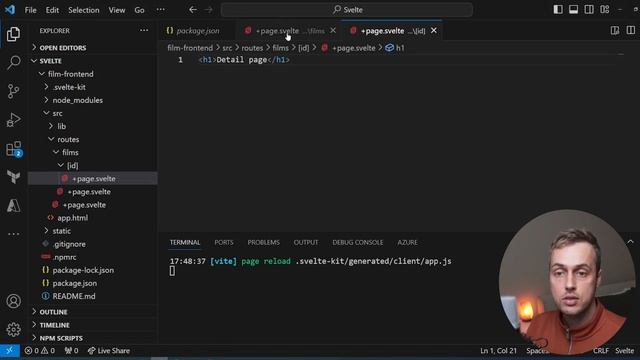The image size is (640, 360).
Task: Click the Svelte command center search box
Action: [x=347, y=10]
